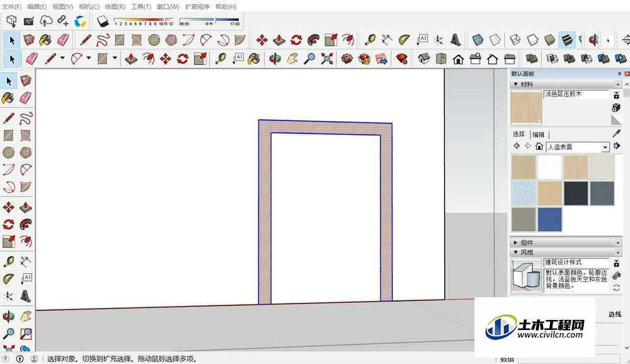This screenshot has height=364, width=630.
Task: Switch to the 编辑 materials tab
Action: click(539, 135)
